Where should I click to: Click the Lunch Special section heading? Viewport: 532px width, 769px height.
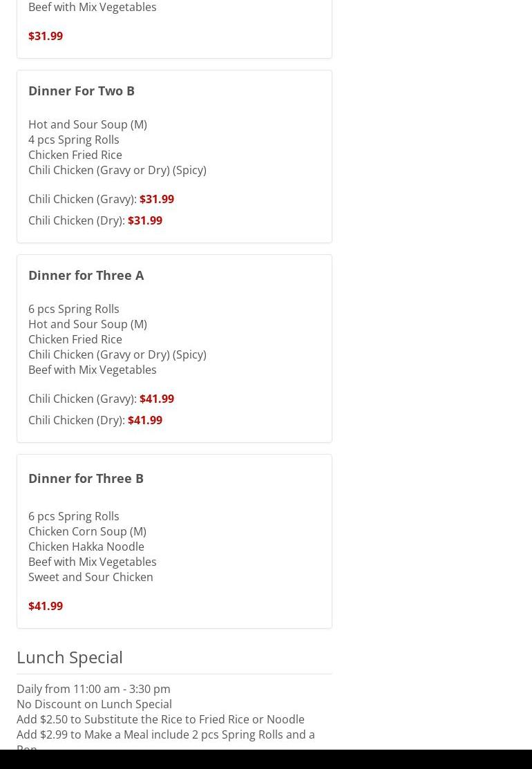click(x=70, y=657)
